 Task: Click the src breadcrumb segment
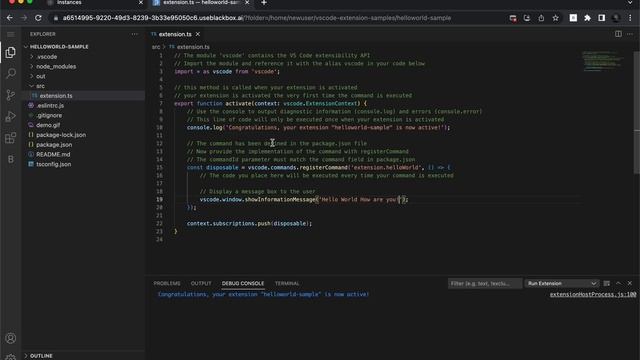click(156, 47)
